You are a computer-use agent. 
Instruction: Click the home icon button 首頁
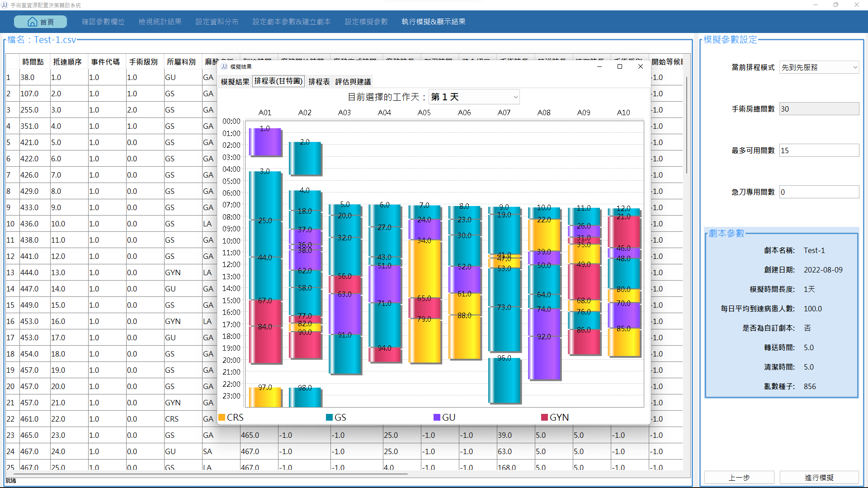pyautogui.click(x=40, y=22)
